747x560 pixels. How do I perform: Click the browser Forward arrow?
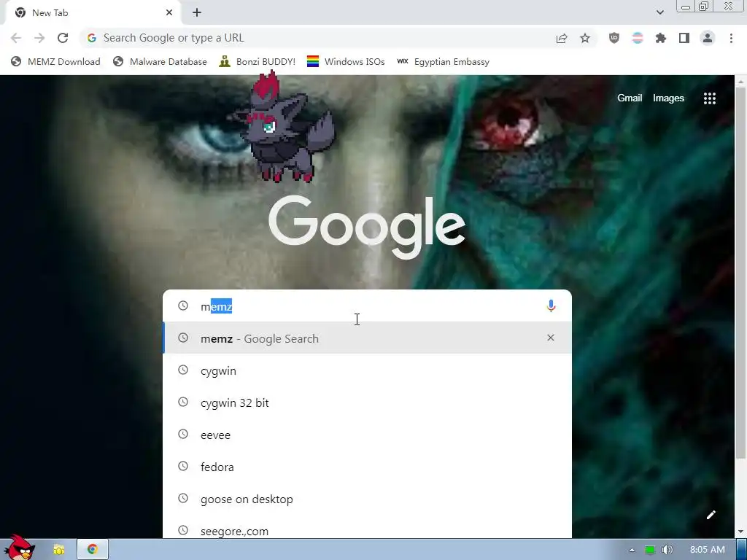point(39,38)
